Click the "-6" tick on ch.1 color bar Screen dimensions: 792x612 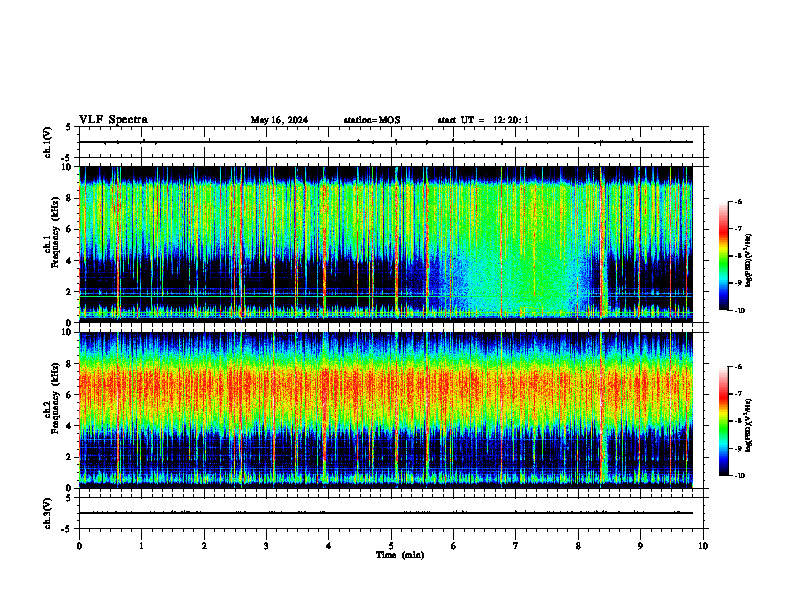tap(738, 201)
